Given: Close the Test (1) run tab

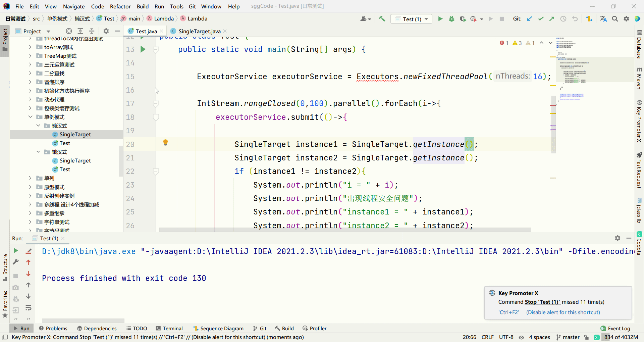Looking at the screenshot, I should click(63, 238).
